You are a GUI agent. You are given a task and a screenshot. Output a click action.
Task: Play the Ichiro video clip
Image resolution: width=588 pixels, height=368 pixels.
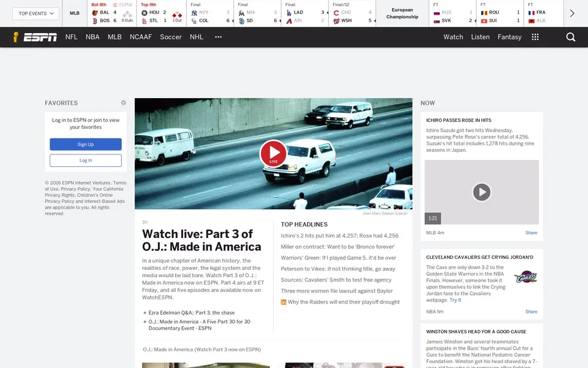(481, 192)
